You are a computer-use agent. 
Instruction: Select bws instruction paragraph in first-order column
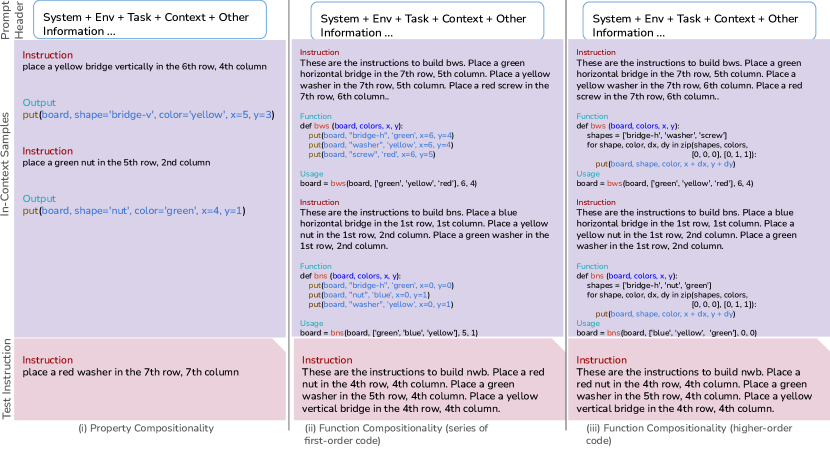point(425,79)
